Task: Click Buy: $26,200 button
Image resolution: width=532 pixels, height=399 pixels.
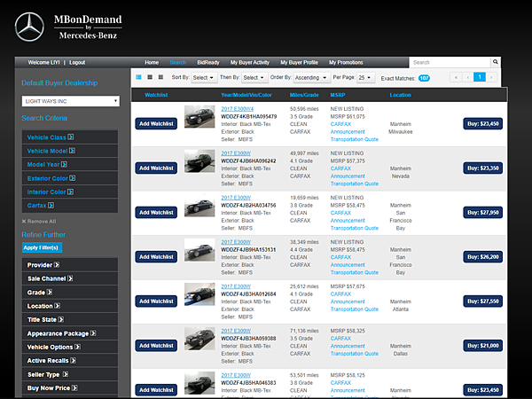Action: [483, 257]
